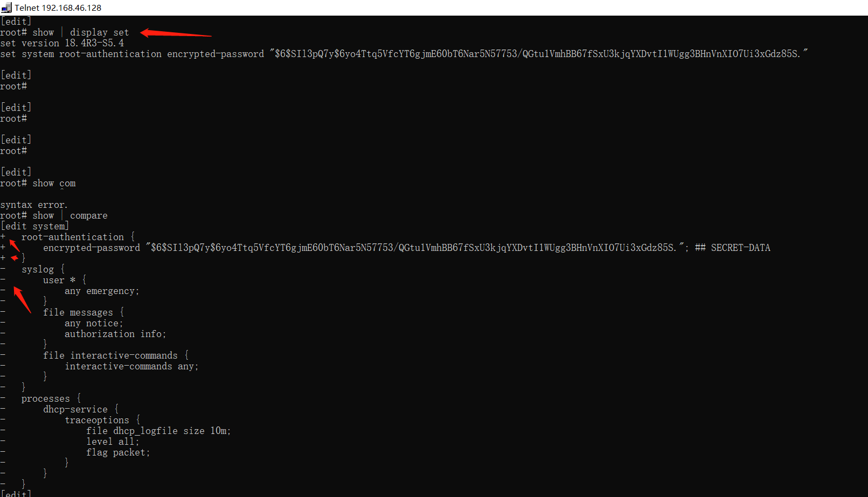Click the '## SECRET-DATA' comment
The width and height of the screenshot is (868, 497).
point(732,248)
